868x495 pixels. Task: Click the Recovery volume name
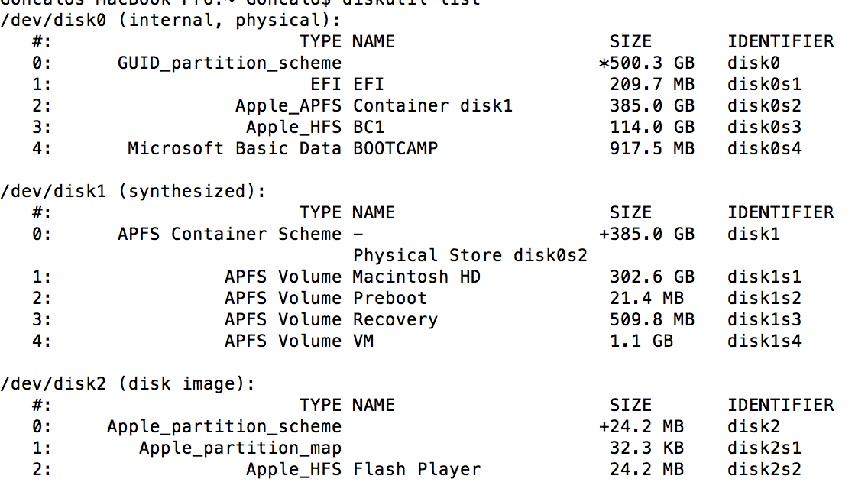(x=395, y=319)
